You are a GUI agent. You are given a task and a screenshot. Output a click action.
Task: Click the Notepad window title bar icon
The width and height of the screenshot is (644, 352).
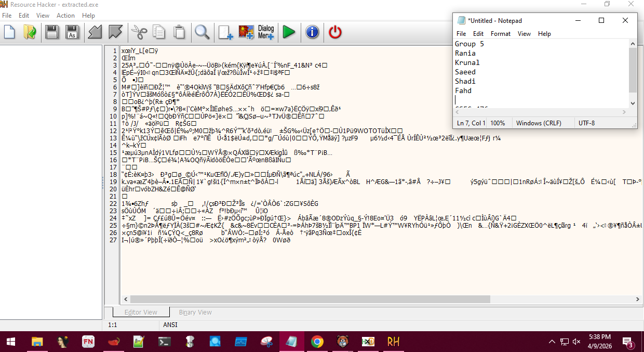[461, 20]
